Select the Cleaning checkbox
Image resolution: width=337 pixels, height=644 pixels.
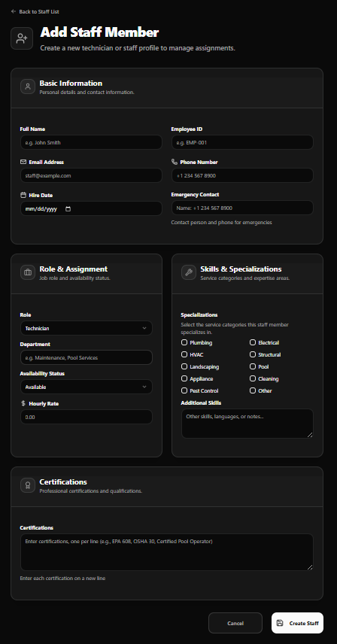click(253, 378)
